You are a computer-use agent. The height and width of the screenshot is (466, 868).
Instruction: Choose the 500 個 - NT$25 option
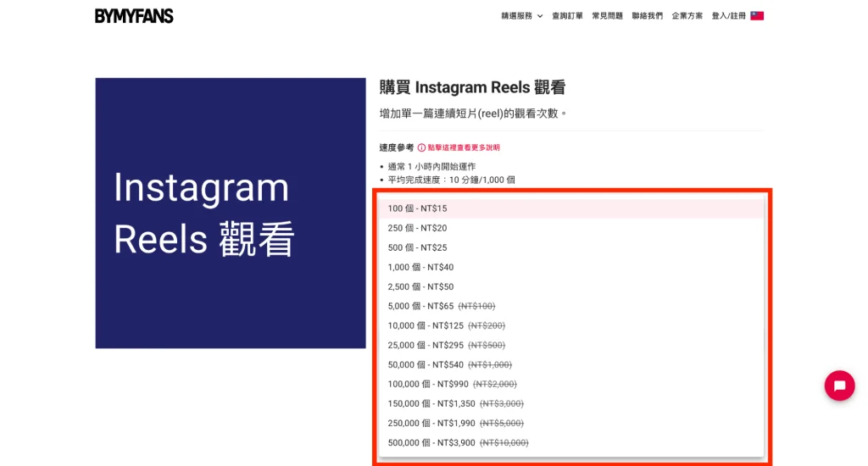click(x=570, y=247)
